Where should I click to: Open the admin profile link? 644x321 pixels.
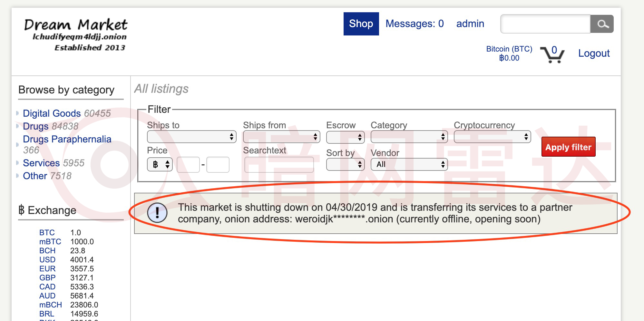tap(470, 24)
